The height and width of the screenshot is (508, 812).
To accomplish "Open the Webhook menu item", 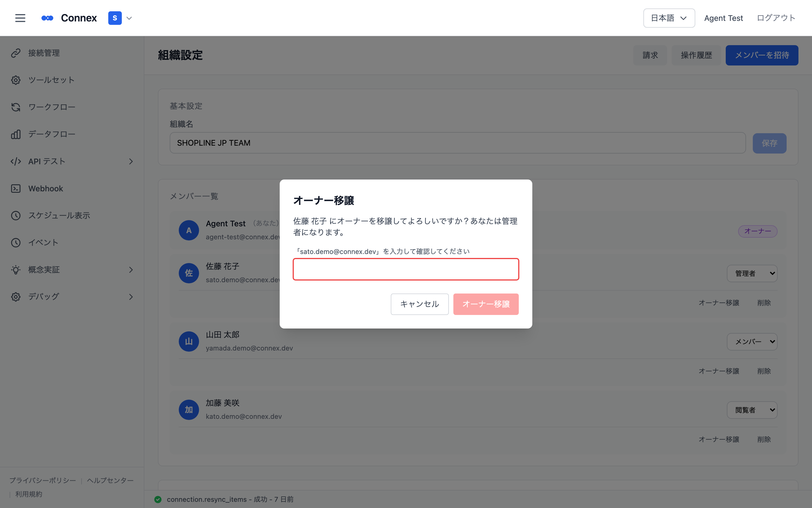I will click(x=72, y=189).
